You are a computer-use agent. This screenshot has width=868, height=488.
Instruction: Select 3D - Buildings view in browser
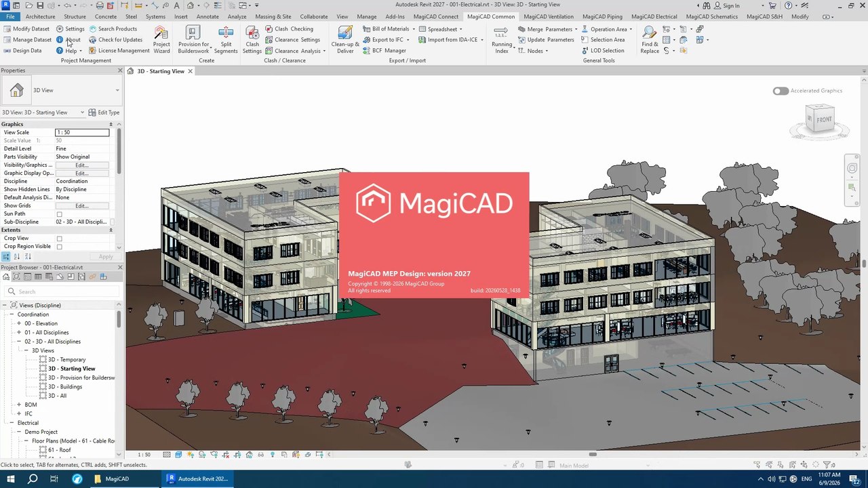pyautogui.click(x=65, y=387)
